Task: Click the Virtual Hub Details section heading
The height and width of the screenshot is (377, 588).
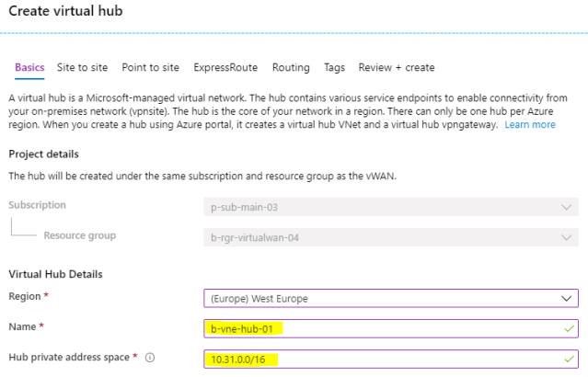Action: [x=55, y=274]
